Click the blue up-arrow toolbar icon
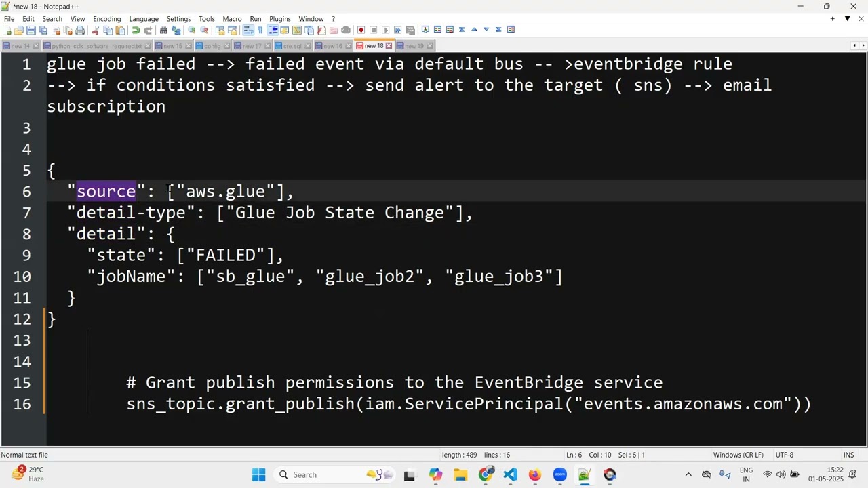This screenshot has height=488, width=868. [x=474, y=30]
